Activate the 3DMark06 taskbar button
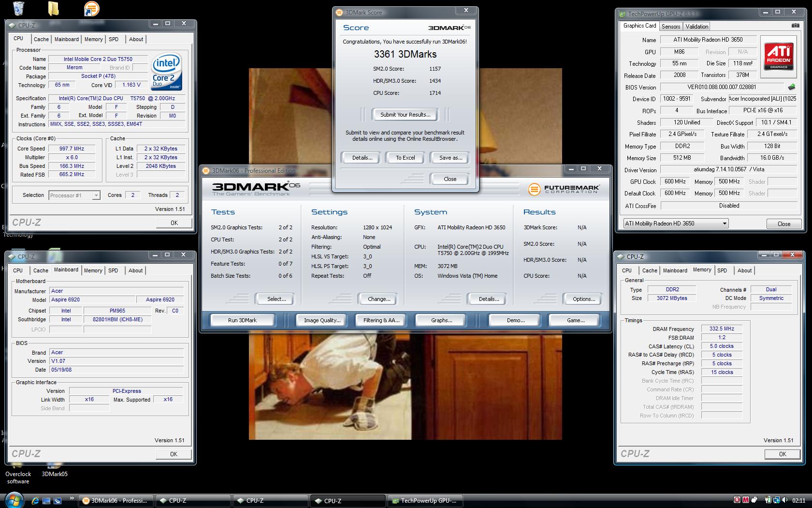This screenshot has width=812, height=508. tap(116, 501)
